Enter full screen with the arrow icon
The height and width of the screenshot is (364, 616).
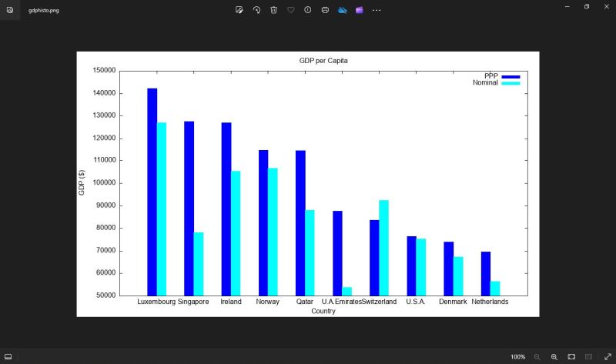pyautogui.click(x=608, y=356)
